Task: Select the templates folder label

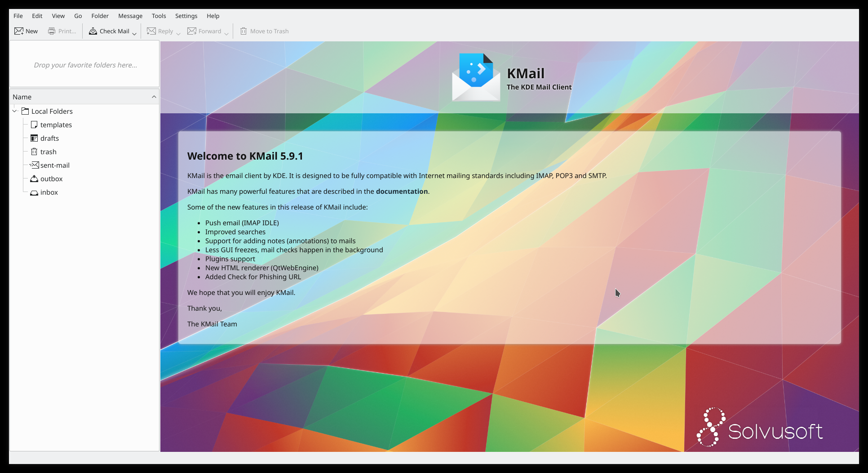Action: (x=56, y=125)
